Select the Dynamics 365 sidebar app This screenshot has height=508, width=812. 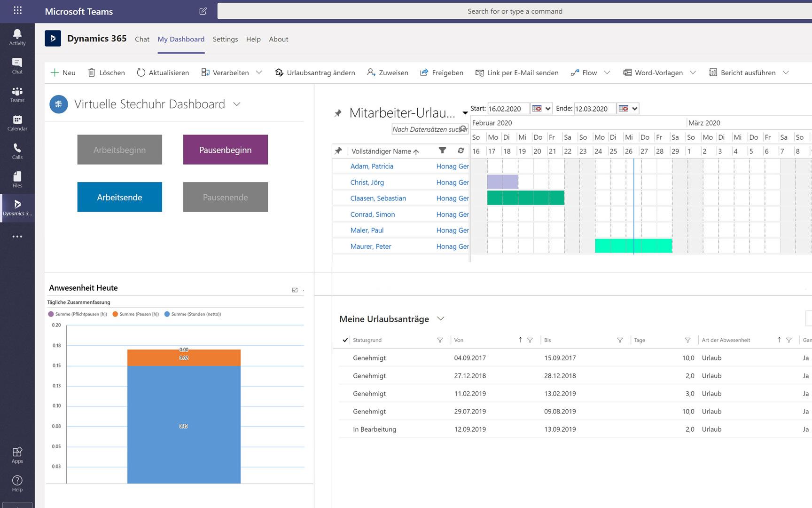[x=17, y=208]
